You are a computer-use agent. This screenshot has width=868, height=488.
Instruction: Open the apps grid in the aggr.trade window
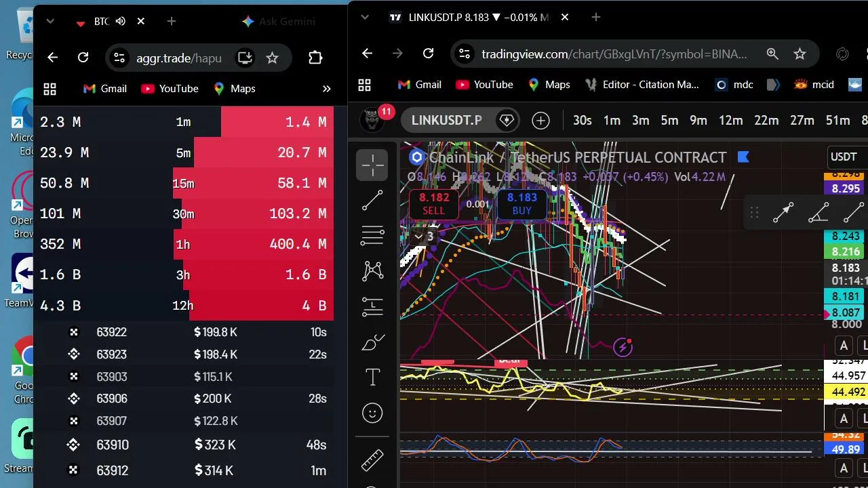pyautogui.click(x=49, y=89)
